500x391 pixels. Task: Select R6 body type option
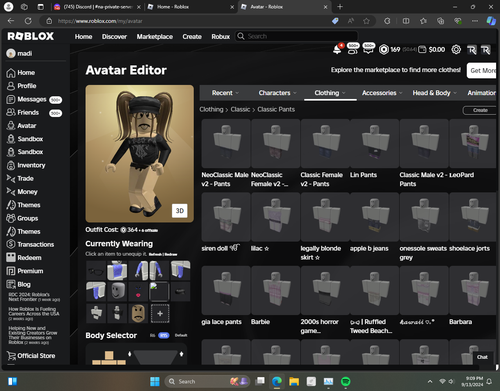(152, 335)
